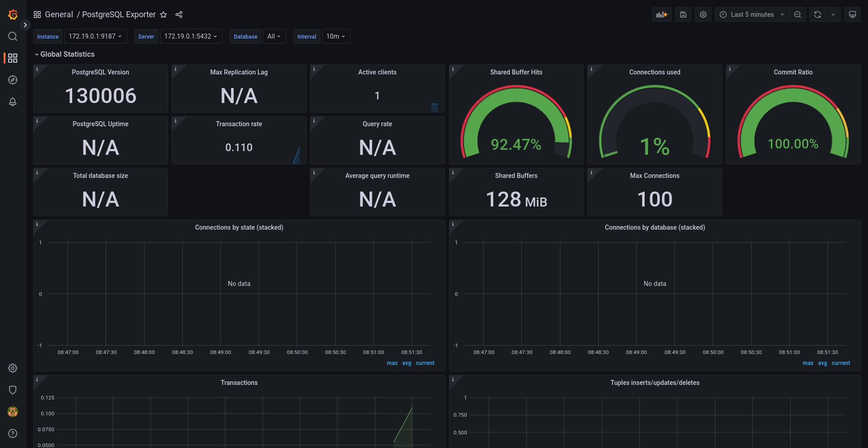Open dashboard settings gear in top bar
This screenshot has height=448, width=868.
(x=703, y=15)
